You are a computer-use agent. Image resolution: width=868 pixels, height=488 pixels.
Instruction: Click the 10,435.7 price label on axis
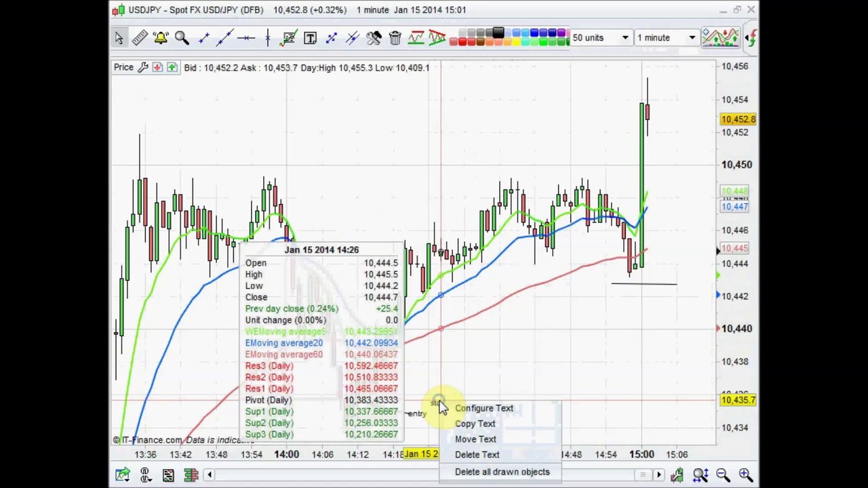point(737,400)
